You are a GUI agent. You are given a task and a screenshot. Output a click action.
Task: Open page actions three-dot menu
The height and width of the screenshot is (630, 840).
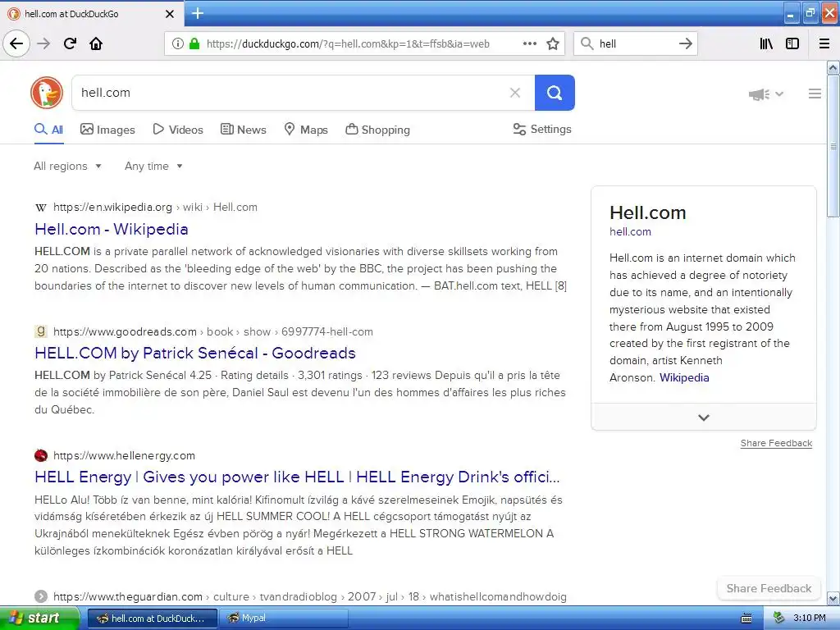pos(529,44)
